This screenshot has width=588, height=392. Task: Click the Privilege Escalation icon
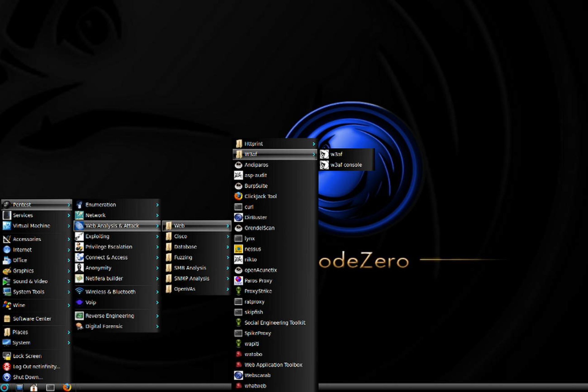coord(79,247)
